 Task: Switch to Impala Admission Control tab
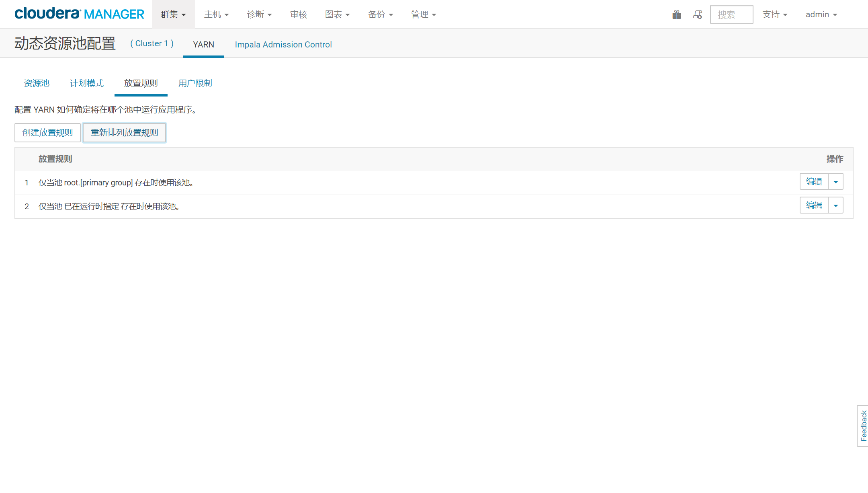pyautogui.click(x=283, y=45)
